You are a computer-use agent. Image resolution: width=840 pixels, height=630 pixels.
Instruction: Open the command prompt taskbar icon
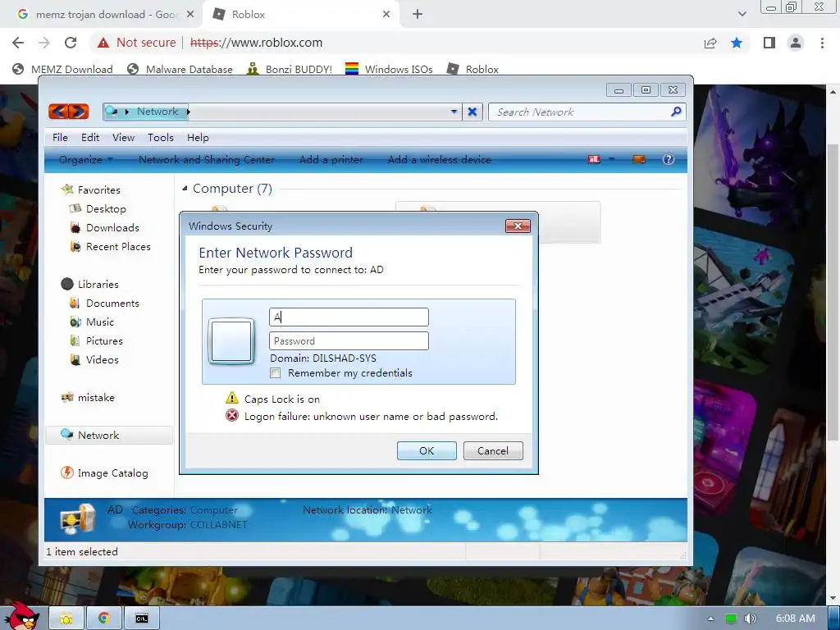click(x=141, y=619)
